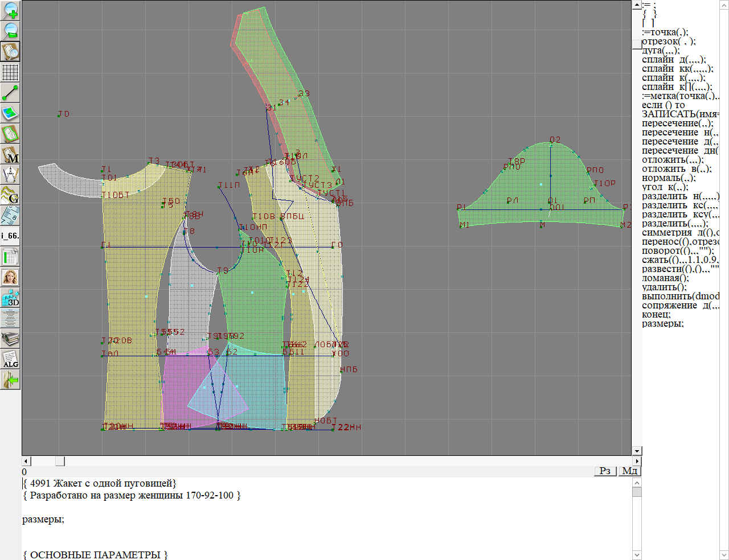Viewport: 729px width, 560px height.
Task: Click the canvas vertical scrollbar down arrow
Action: (637, 451)
